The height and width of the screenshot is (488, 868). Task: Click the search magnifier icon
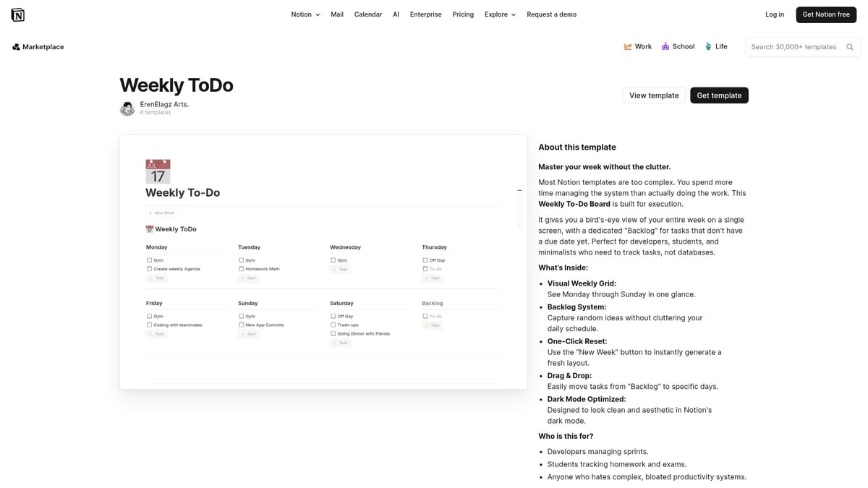tap(849, 46)
